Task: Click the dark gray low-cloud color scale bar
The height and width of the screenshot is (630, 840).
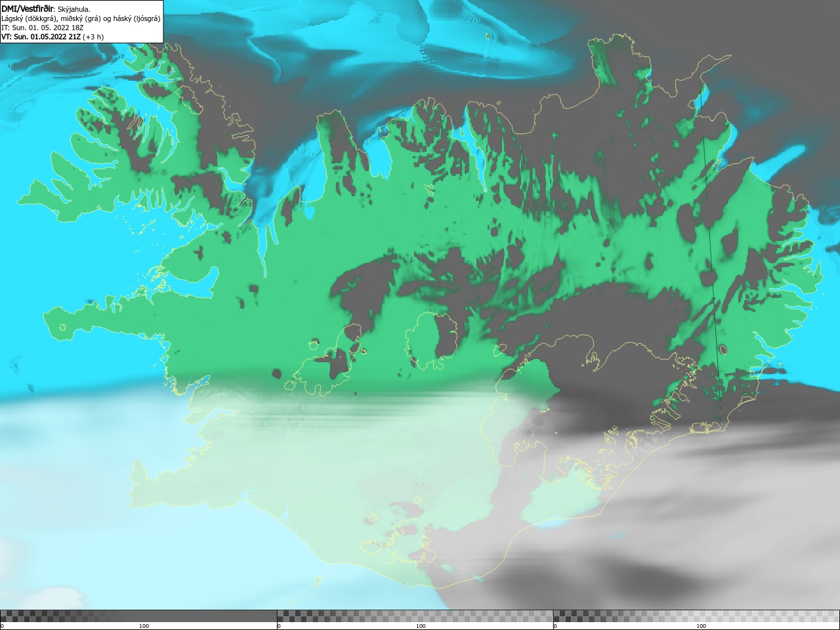Action: pyautogui.click(x=138, y=616)
